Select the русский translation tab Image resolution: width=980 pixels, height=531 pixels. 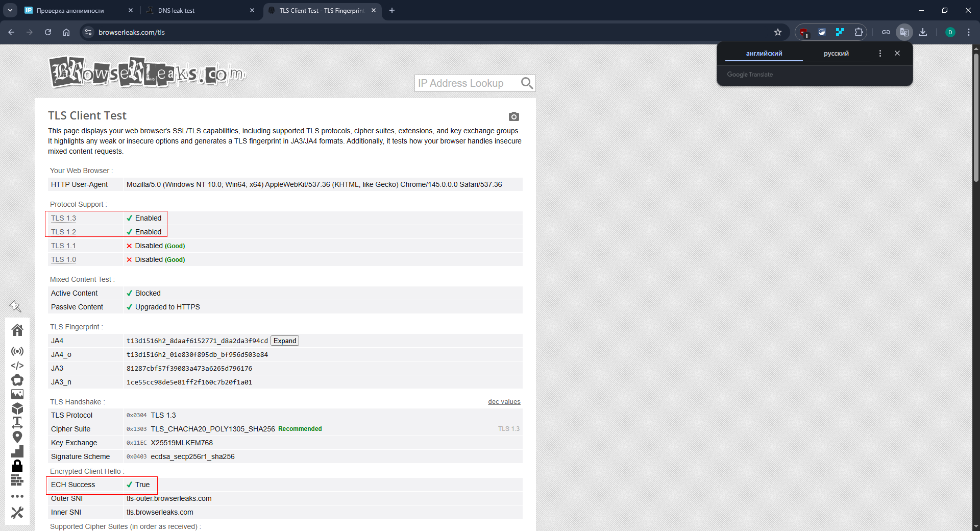pos(836,54)
